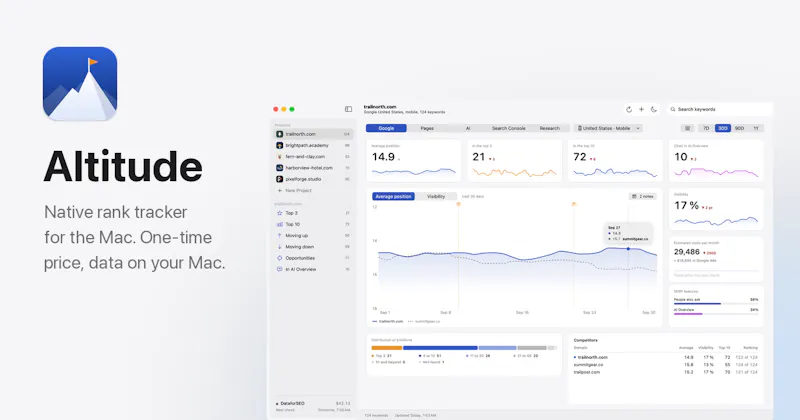Toggle the sidebar panel icon

pos(348,109)
